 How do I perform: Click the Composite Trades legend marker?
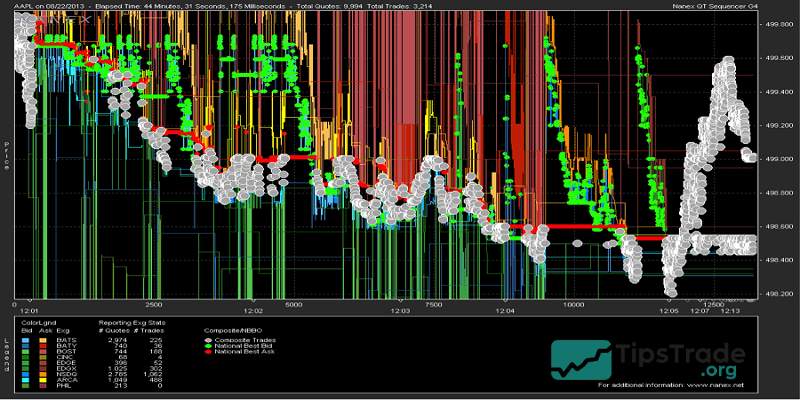point(207,340)
